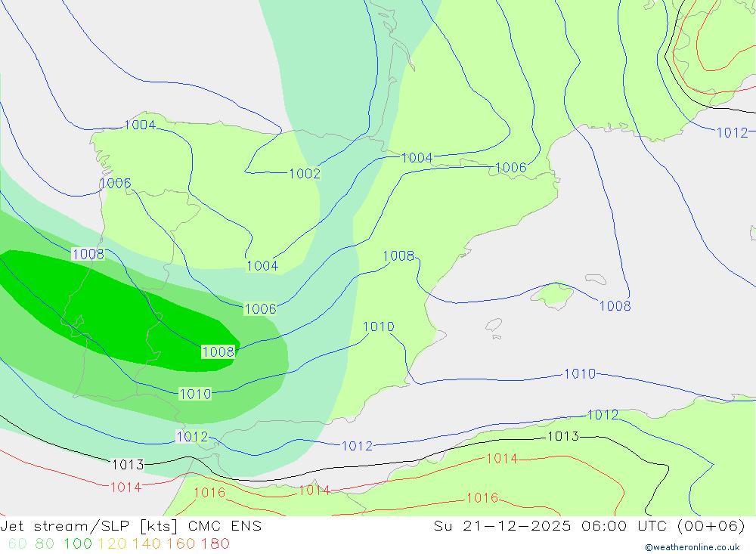The image size is (756, 554).
Task: Click the 1008 label over eastern Spain
Action: (x=398, y=255)
